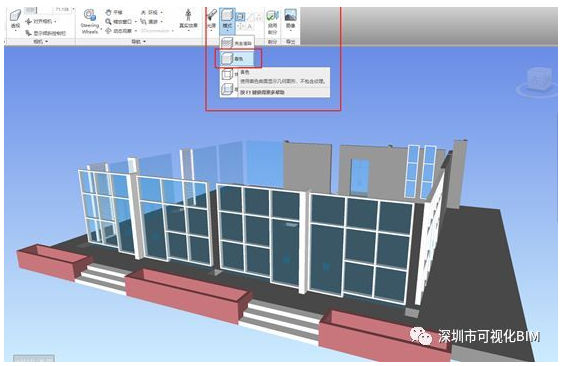Click the surfaces render toggle icon beside Mode

tap(241, 17)
